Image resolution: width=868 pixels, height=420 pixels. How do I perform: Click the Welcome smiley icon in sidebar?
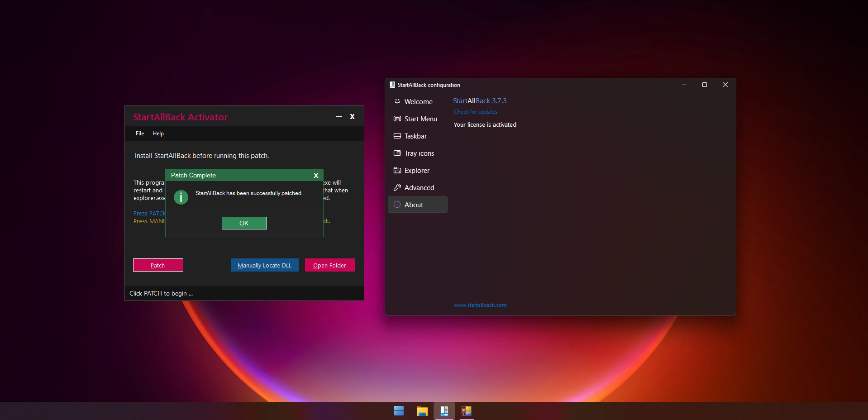[x=397, y=101]
